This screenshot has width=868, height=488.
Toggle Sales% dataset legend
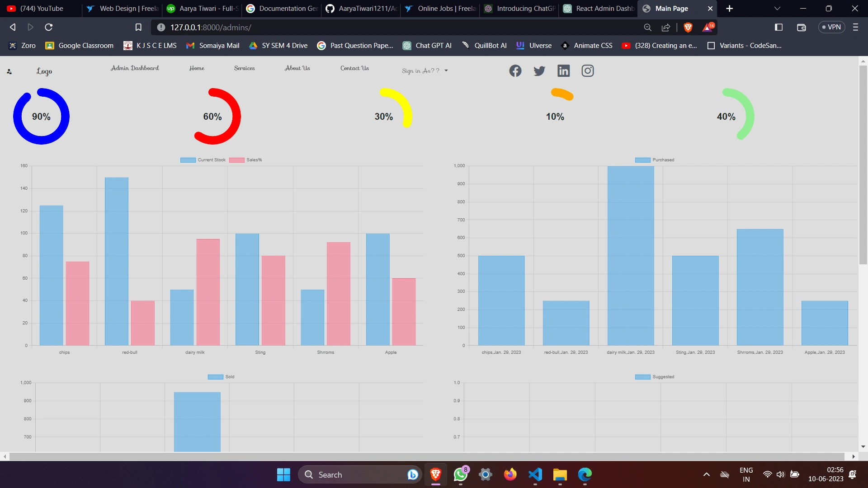tap(245, 160)
